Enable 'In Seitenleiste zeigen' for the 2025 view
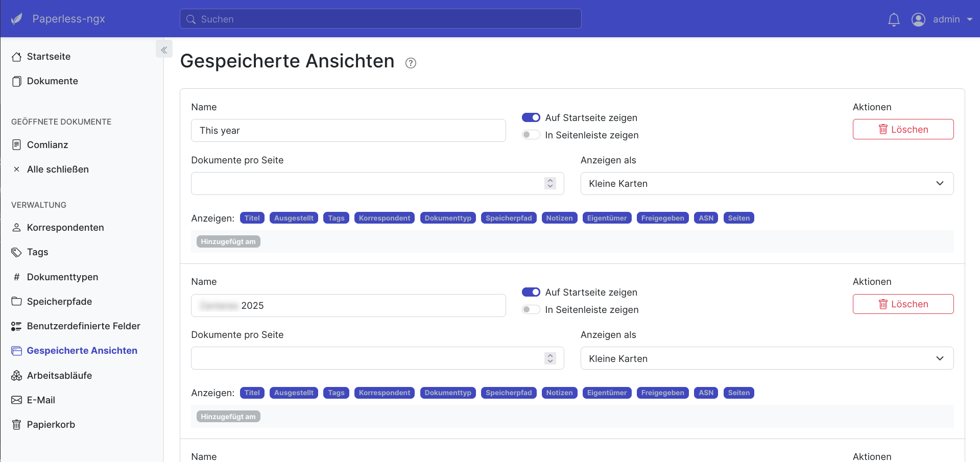The height and width of the screenshot is (462, 980). [531, 309]
